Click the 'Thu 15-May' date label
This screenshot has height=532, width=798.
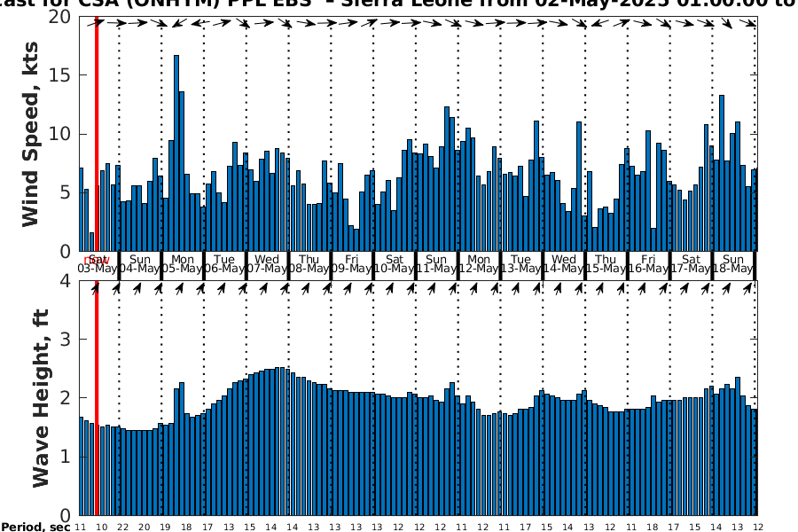[606, 263]
